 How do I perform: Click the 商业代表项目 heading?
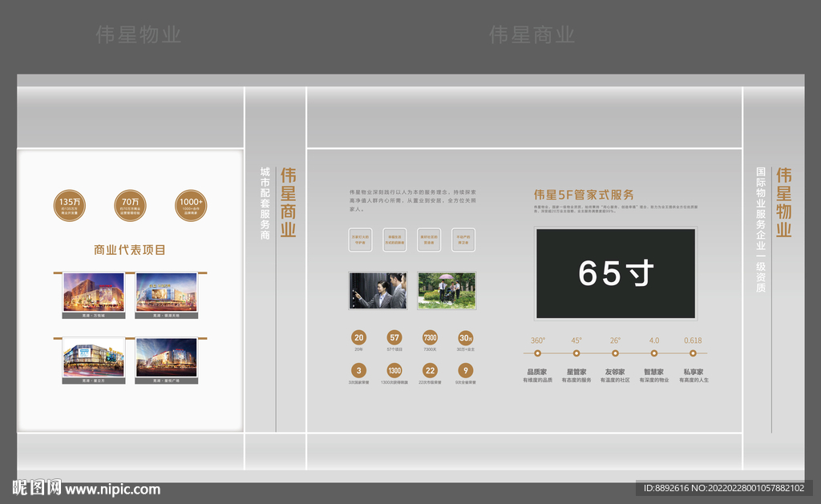[130, 250]
